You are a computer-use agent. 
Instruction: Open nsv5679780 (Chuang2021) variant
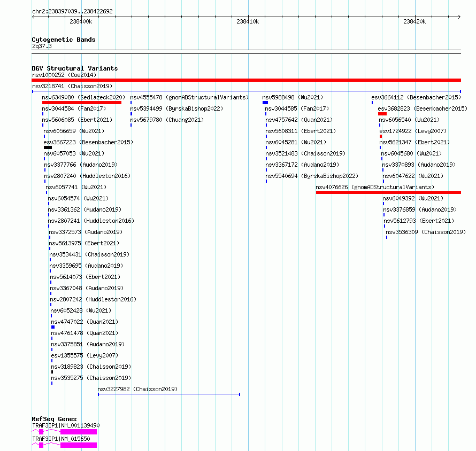coord(167,120)
